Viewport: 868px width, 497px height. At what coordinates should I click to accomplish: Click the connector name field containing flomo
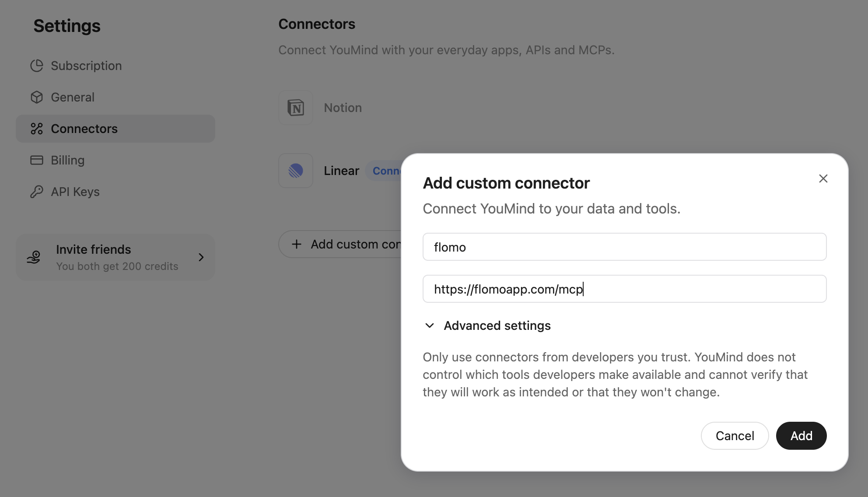point(624,247)
